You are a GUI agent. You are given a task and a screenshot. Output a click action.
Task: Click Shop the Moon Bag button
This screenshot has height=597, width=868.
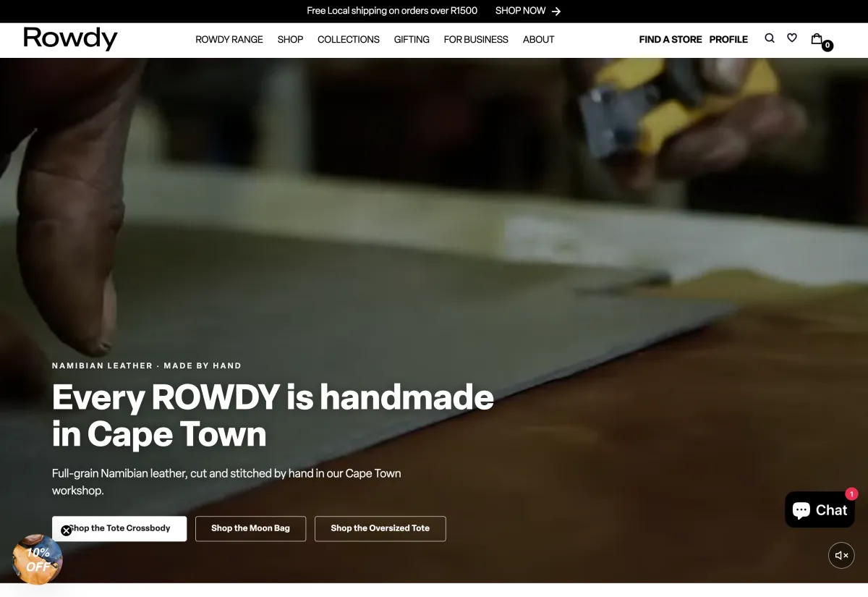(250, 528)
